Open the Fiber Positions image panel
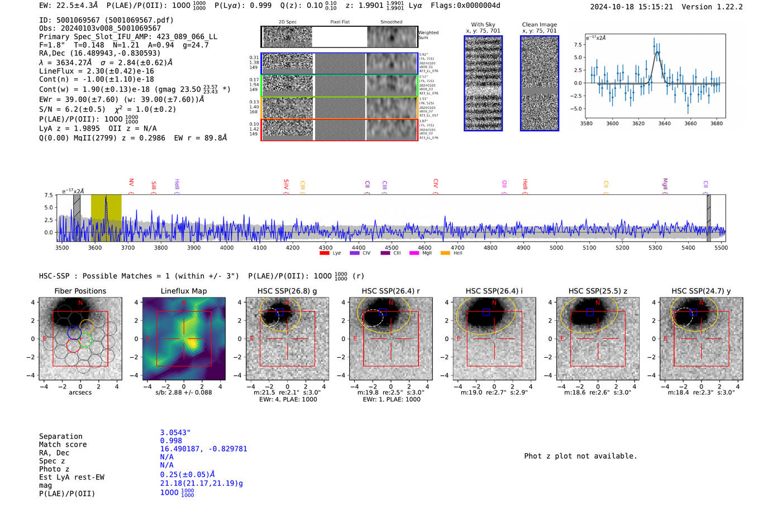The image size is (782, 532). (80, 338)
